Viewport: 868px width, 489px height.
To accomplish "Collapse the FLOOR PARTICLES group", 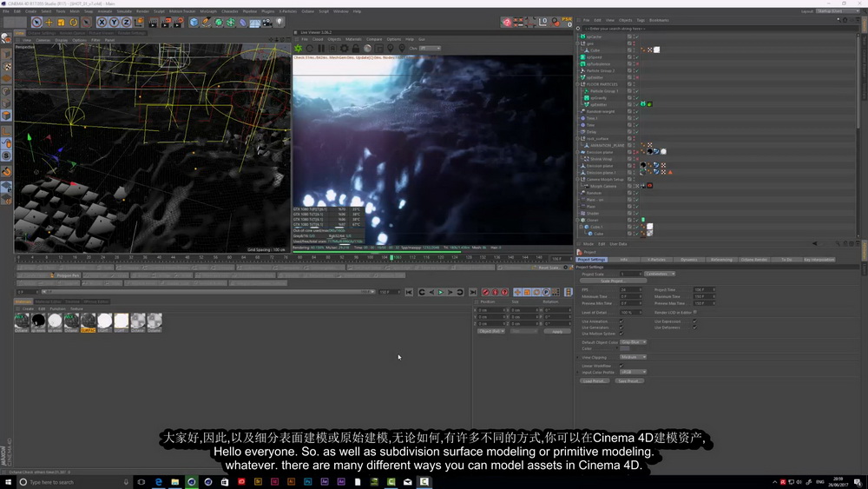I will click(x=578, y=84).
